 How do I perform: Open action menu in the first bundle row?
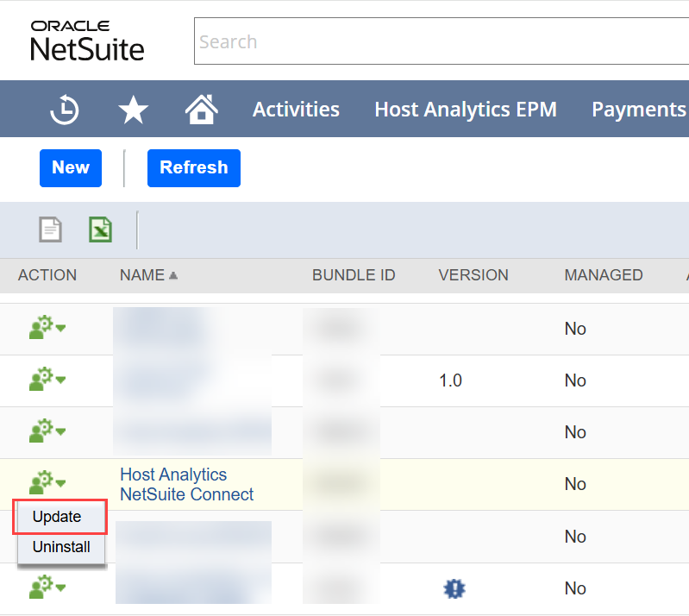pyautogui.click(x=47, y=328)
